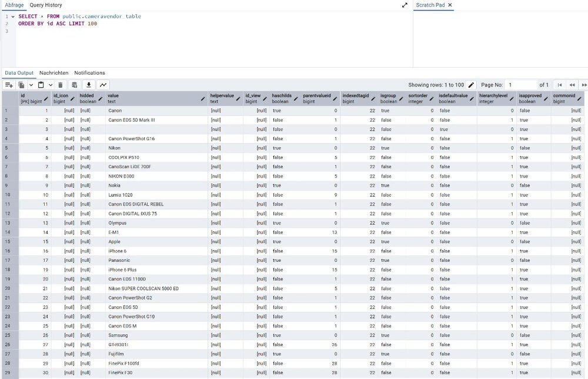Download results as file
The width and height of the screenshot is (588, 379).
(89, 85)
